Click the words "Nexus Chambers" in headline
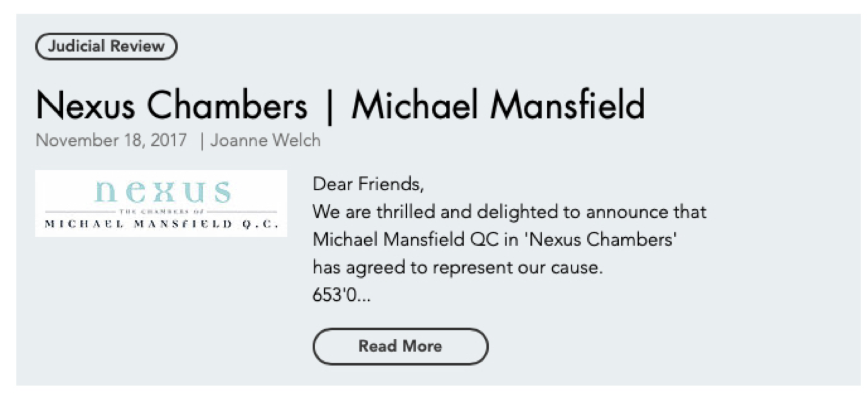The image size is (868, 397). [172, 105]
